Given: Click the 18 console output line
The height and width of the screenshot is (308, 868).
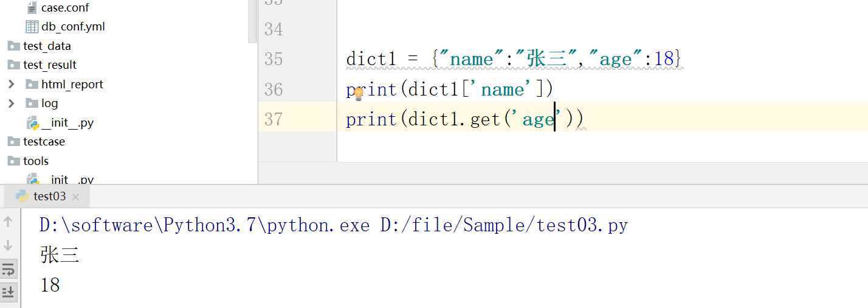Looking at the screenshot, I should 50,285.
